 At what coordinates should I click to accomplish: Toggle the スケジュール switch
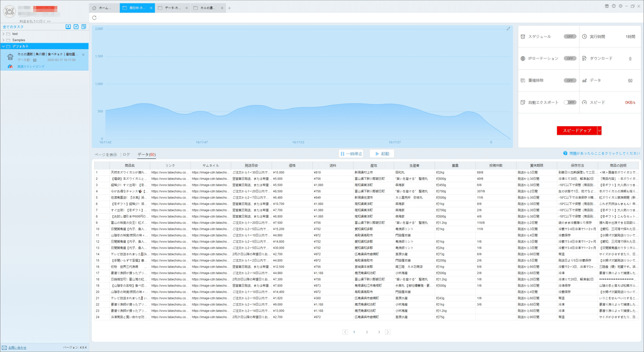[569, 36]
